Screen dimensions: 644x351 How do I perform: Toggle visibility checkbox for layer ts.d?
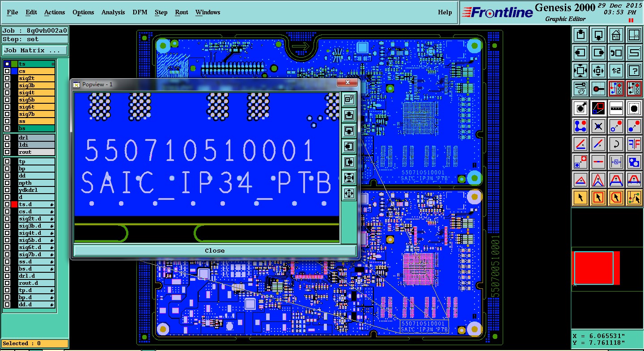(x=7, y=204)
